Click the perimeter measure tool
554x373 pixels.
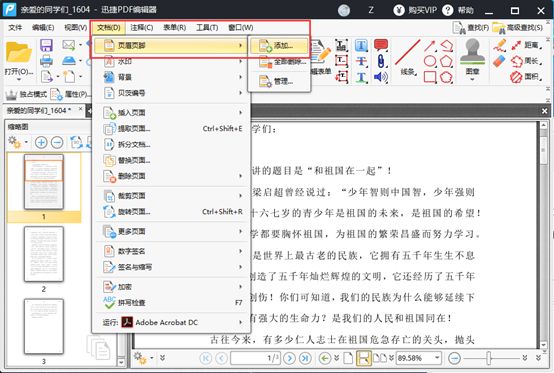(x=526, y=61)
